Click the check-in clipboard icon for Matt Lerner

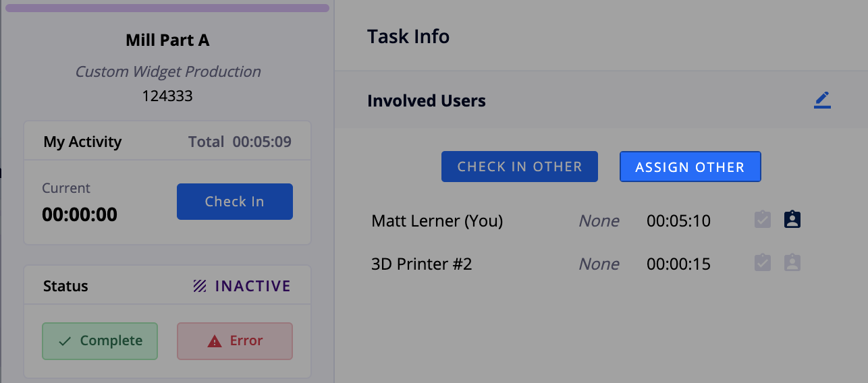pos(763,220)
